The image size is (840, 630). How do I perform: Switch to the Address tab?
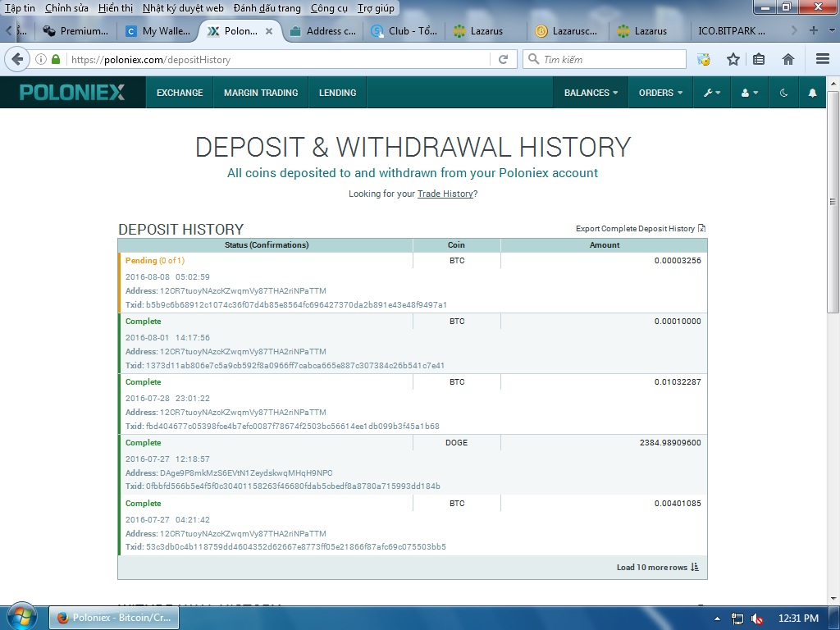coord(323,31)
